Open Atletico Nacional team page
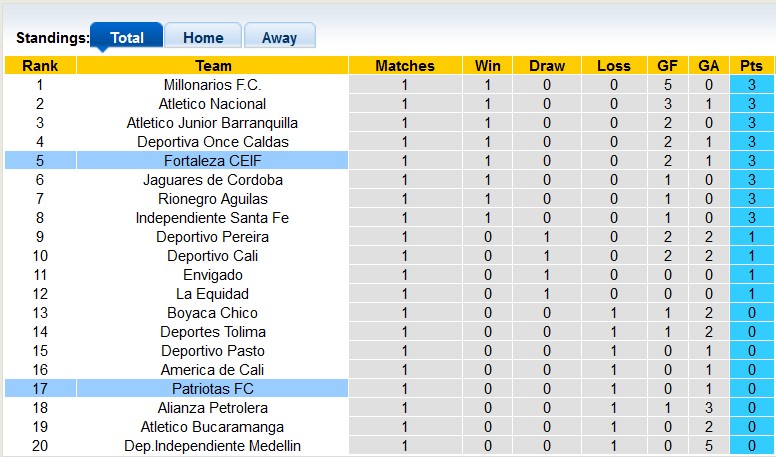This screenshot has height=457, width=776. [213, 104]
